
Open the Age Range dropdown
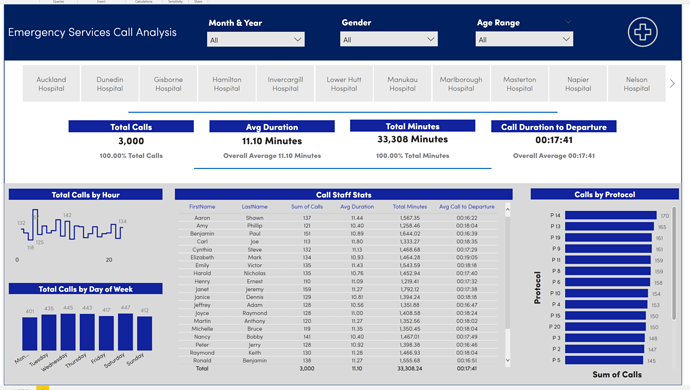[x=524, y=39]
